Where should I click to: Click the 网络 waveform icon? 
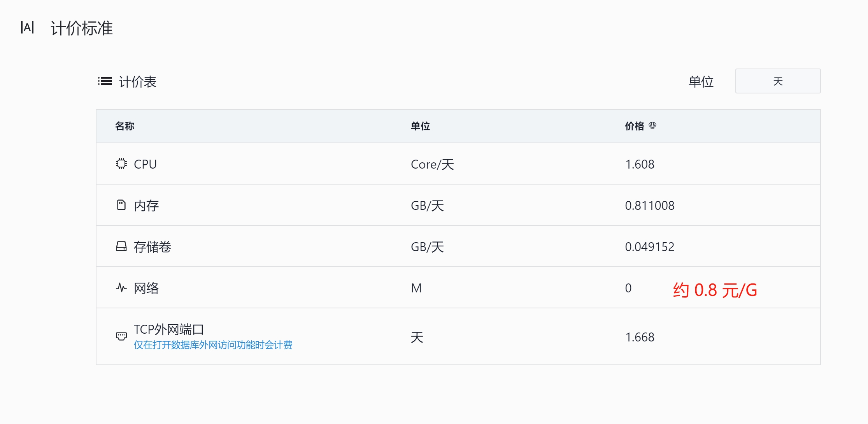tap(121, 287)
